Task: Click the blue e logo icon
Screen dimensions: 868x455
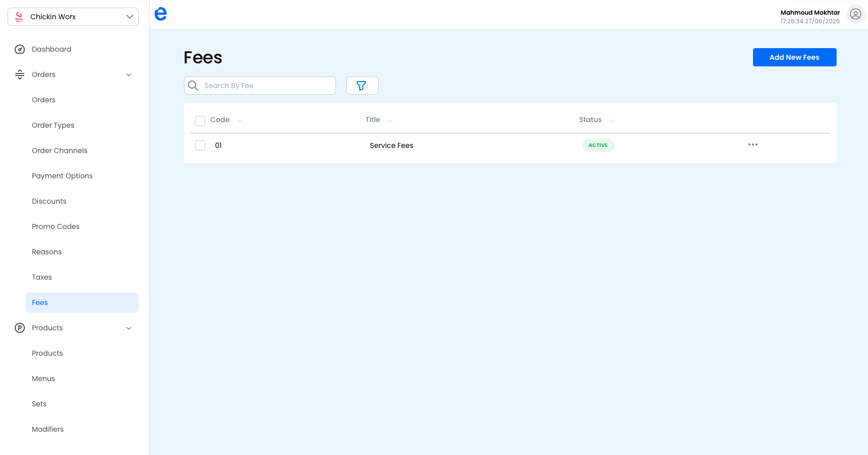Action: tap(161, 14)
